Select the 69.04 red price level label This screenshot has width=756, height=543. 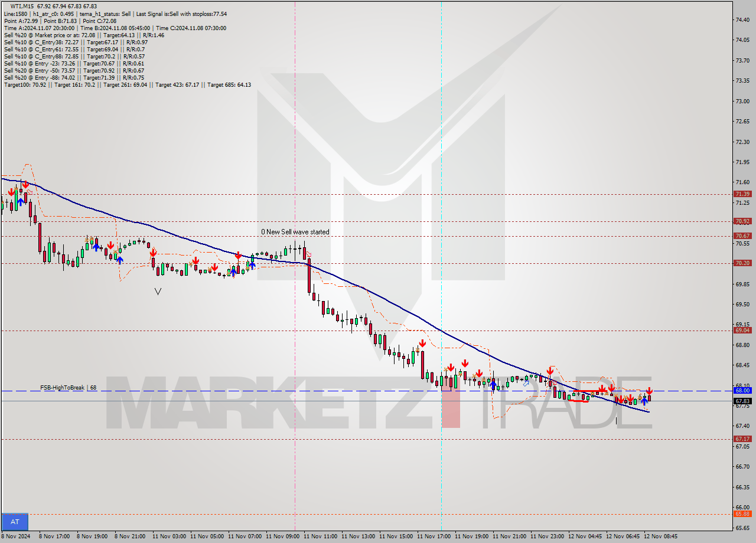tap(742, 331)
